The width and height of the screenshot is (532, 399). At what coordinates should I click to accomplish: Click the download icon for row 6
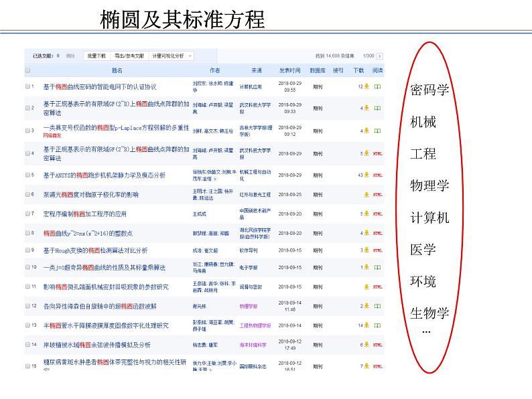point(367,195)
